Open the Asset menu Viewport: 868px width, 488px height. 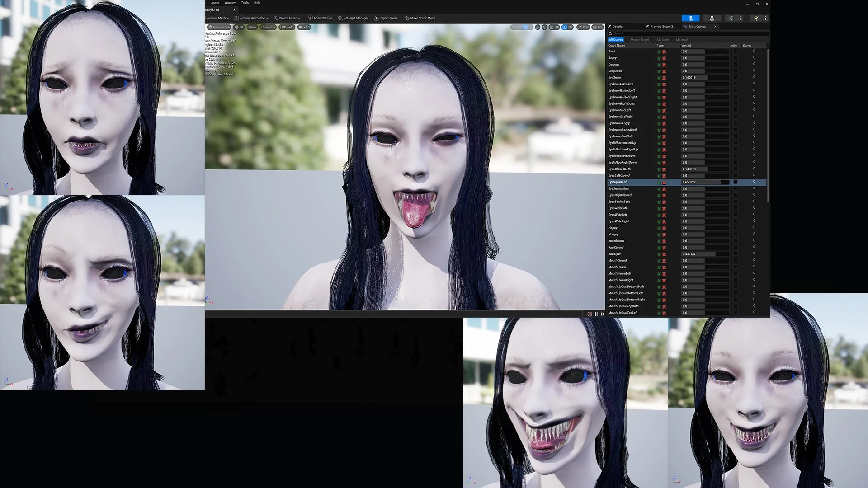[215, 3]
